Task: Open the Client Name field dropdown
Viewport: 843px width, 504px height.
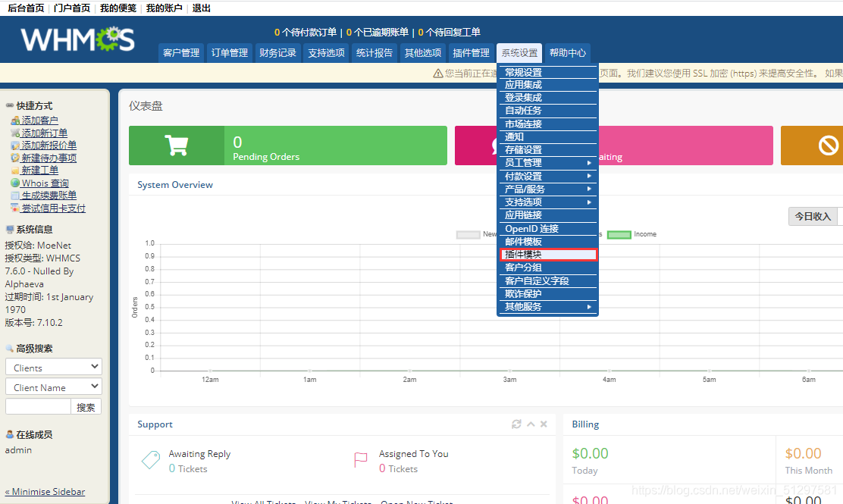Action: 53,387
